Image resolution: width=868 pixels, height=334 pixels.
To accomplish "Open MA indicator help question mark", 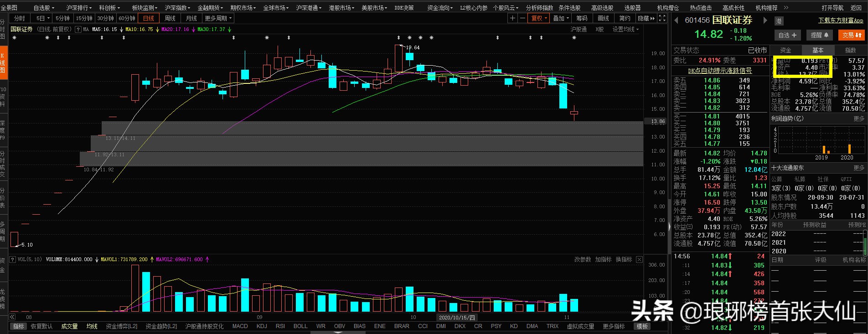I will (x=78, y=29).
